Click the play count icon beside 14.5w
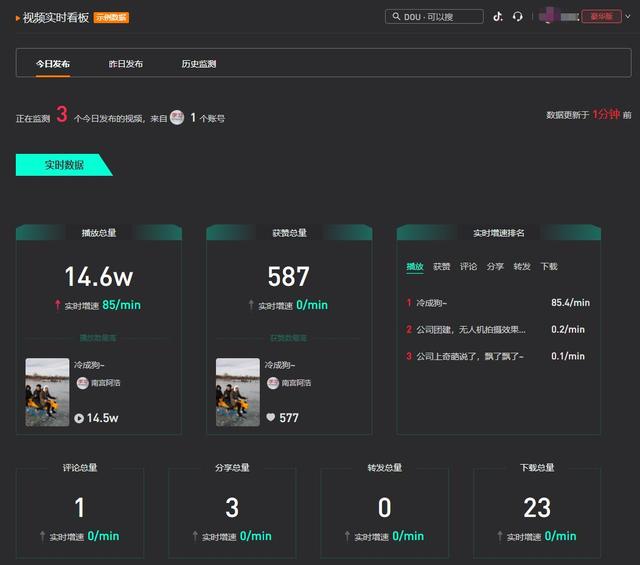This screenshot has height=565, width=640. (79, 418)
